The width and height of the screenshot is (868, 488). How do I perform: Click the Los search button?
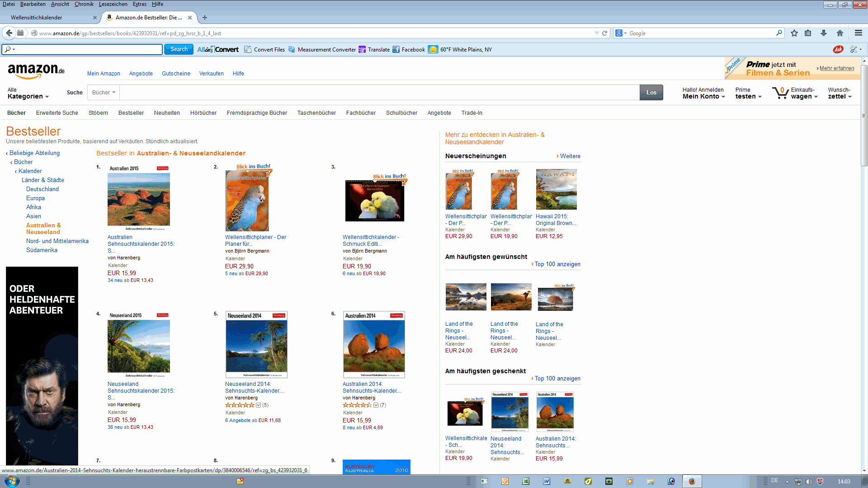pyautogui.click(x=651, y=92)
